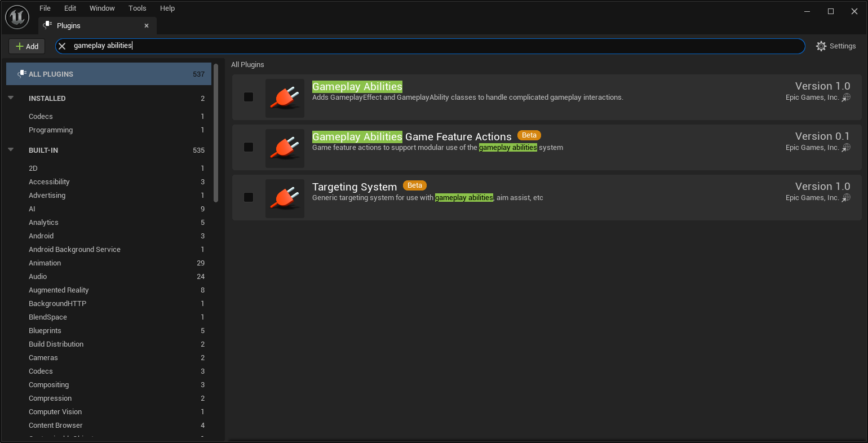Screen dimensions: 868x443
Task: Select the Plugins tab
Action: click(x=97, y=25)
